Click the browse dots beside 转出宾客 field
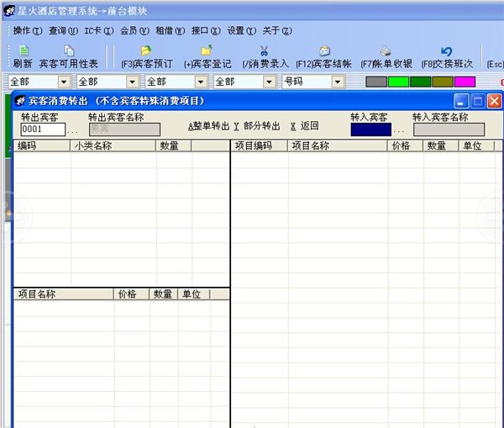 point(72,132)
